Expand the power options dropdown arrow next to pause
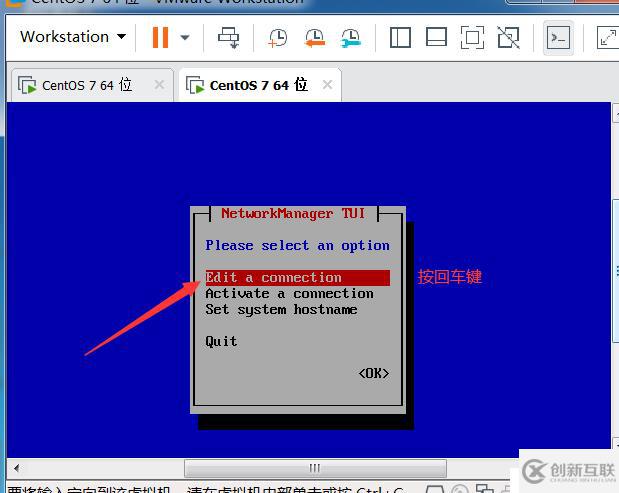 pos(185,37)
